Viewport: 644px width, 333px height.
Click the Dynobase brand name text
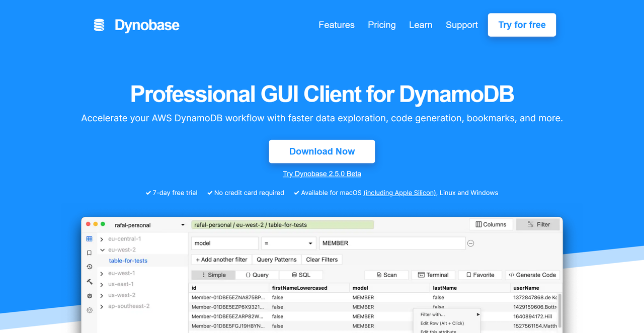point(147,25)
